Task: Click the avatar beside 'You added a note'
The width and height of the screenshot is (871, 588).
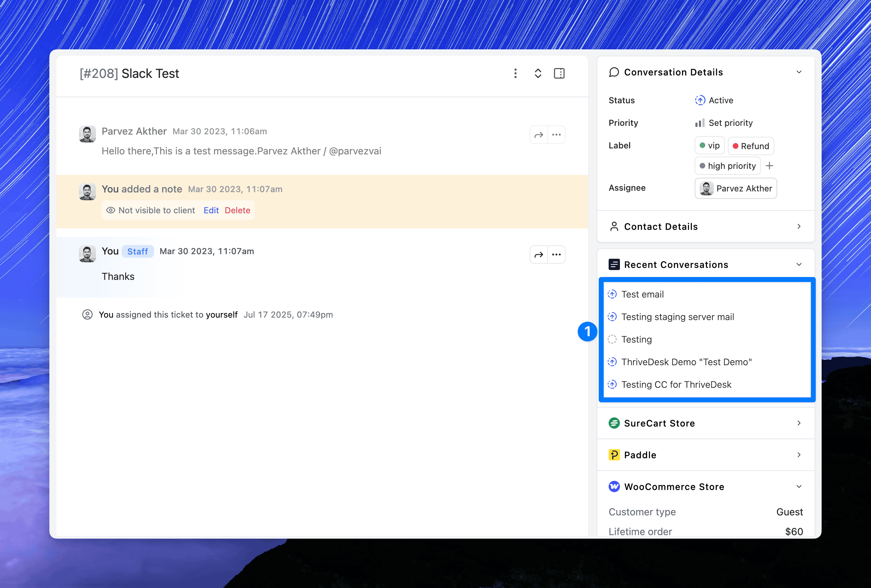Action: (87, 191)
